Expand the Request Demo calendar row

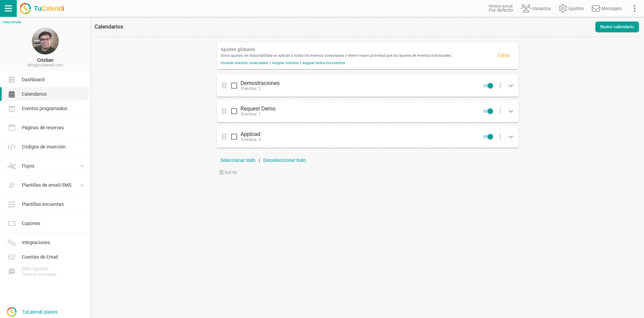tap(511, 111)
